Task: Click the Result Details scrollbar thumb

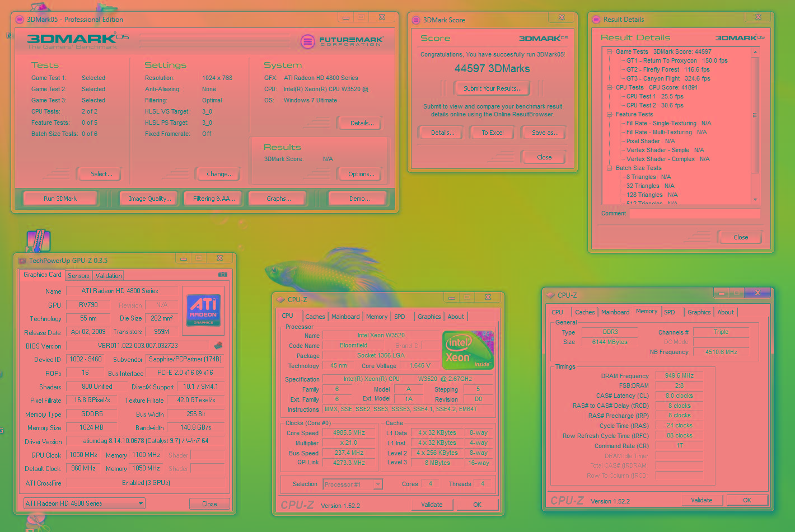Action: click(x=755, y=115)
